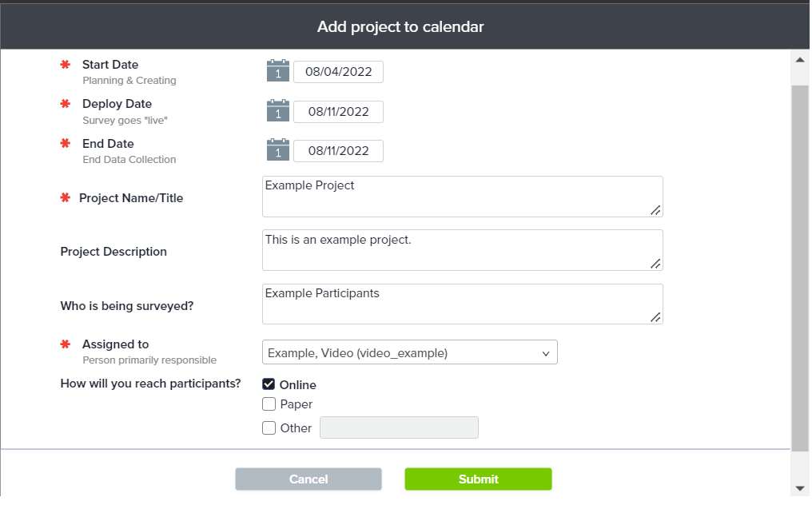Screen dimensions: 812x513
Task: Click resize handle of Who is being surveyed box
Action: click(655, 317)
